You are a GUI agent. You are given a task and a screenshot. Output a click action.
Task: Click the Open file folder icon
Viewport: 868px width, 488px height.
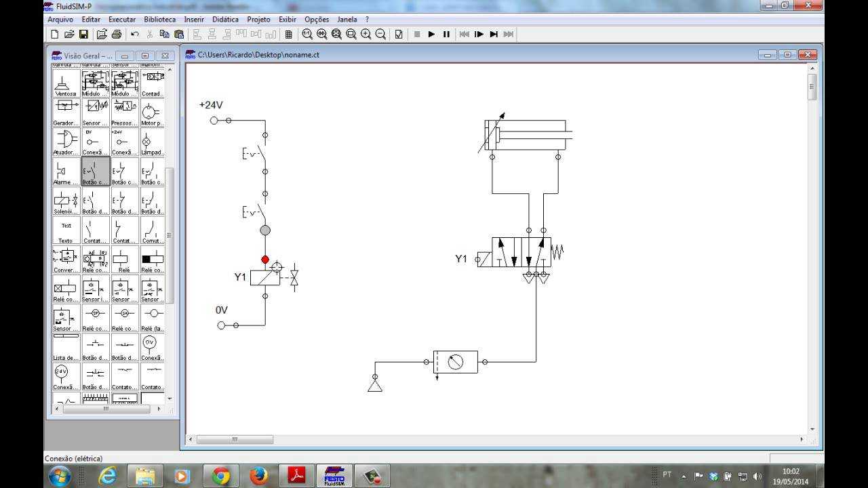(68, 34)
